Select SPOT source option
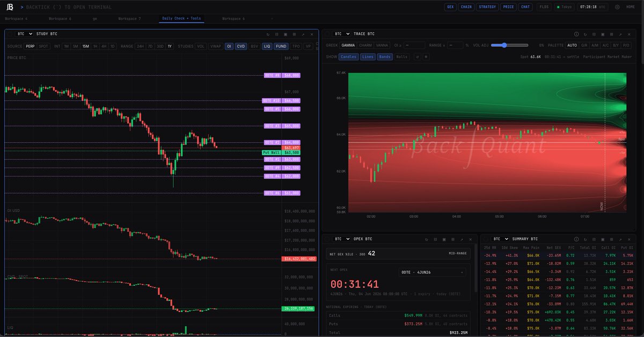Viewport: 644px width, 337px height. 43,46
